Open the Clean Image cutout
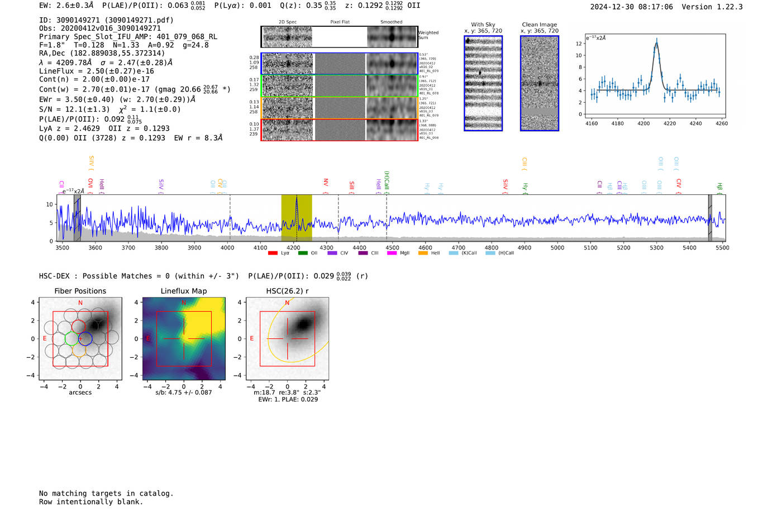 pyautogui.click(x=540, y=83)
